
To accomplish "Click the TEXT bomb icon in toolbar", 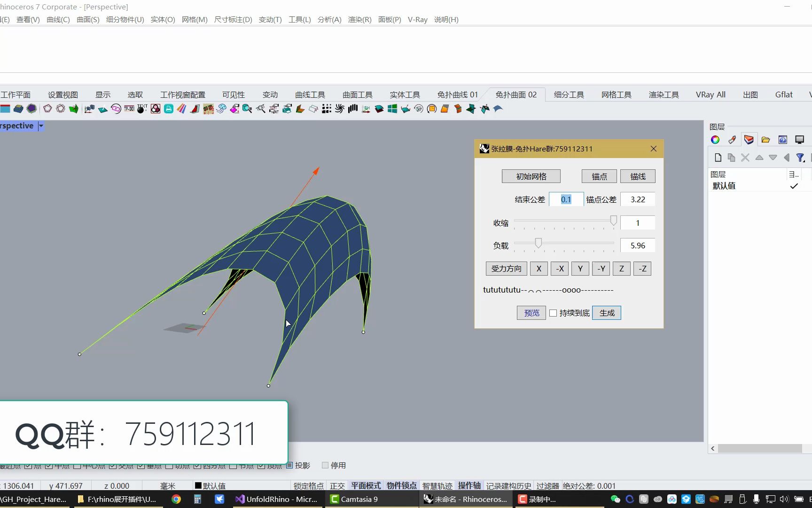I will click(142, 109).
